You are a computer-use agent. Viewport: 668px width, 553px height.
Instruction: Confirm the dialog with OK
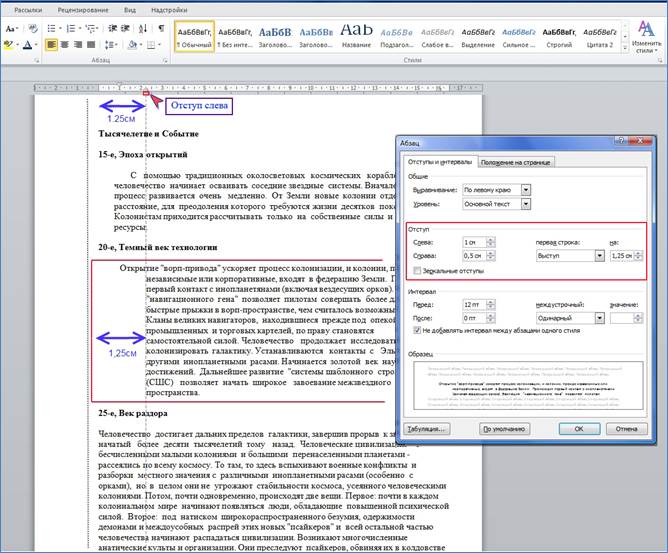578,429
